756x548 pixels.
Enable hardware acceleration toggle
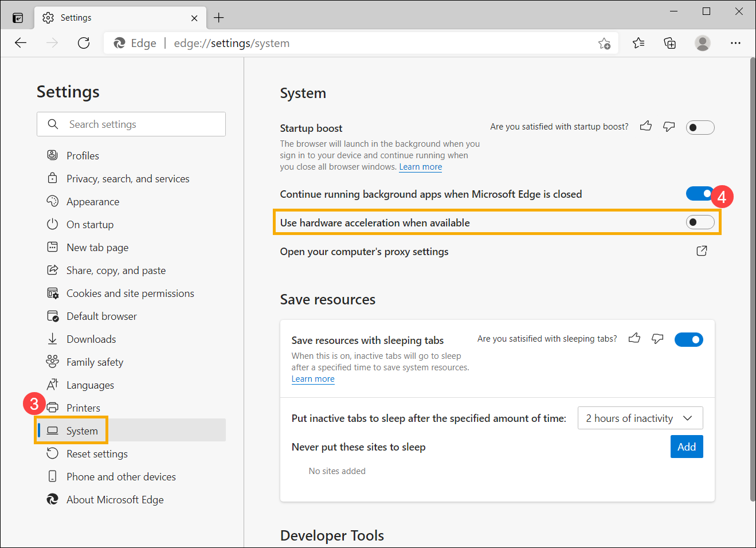click(700, 222)
